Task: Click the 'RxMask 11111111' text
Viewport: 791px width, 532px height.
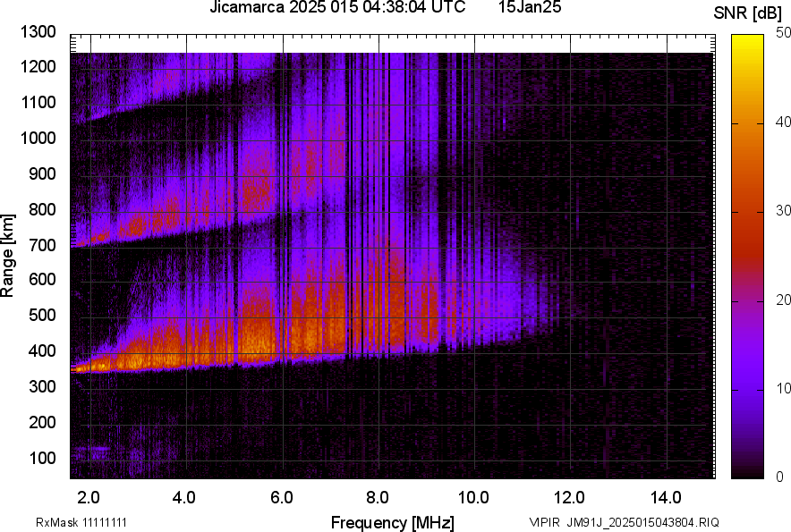Action: [x=87, y=522]
